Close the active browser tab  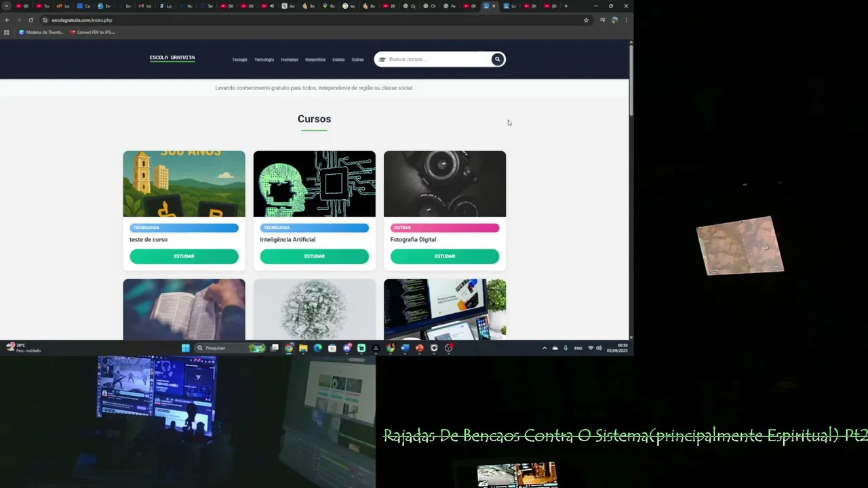494,6
